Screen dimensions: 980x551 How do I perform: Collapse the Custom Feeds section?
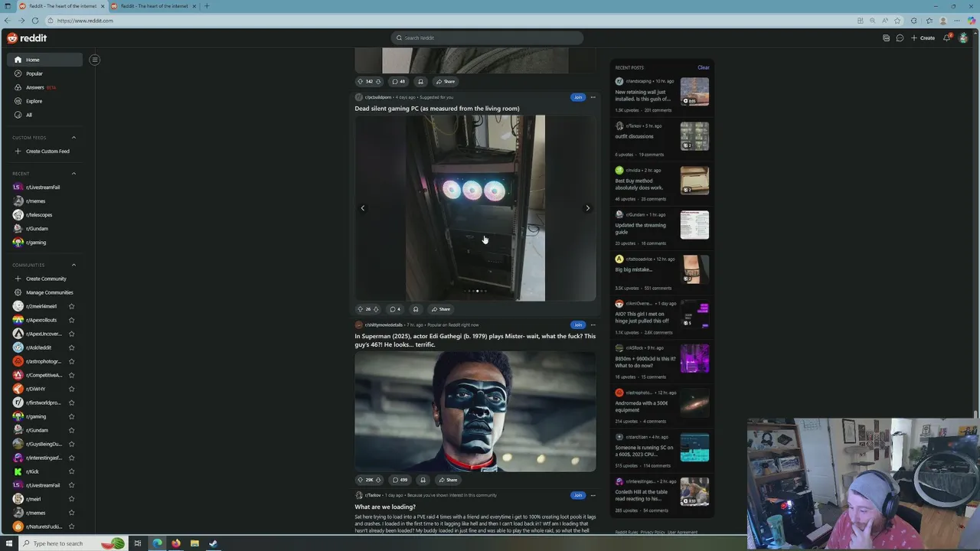(73, 138)
